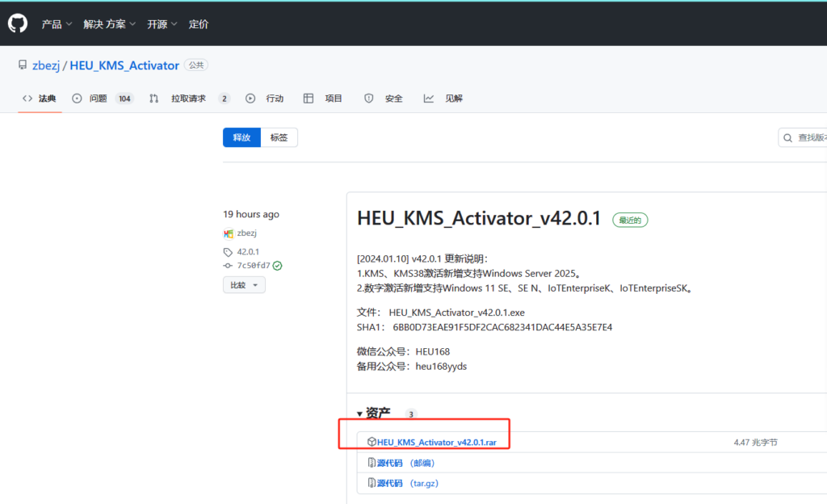Select the 标签 tags button
This screenshot has height=504, width=827.
pos(279,137)
